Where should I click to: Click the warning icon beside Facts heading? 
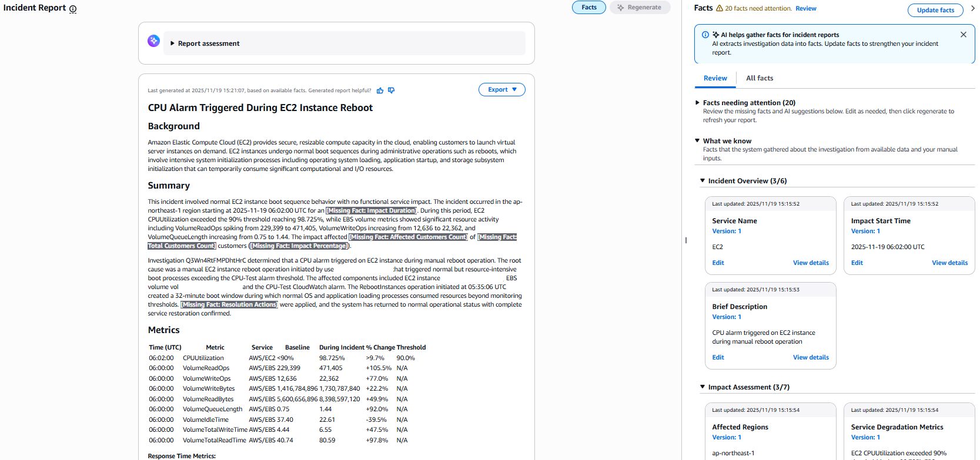[x=719, y=8]
